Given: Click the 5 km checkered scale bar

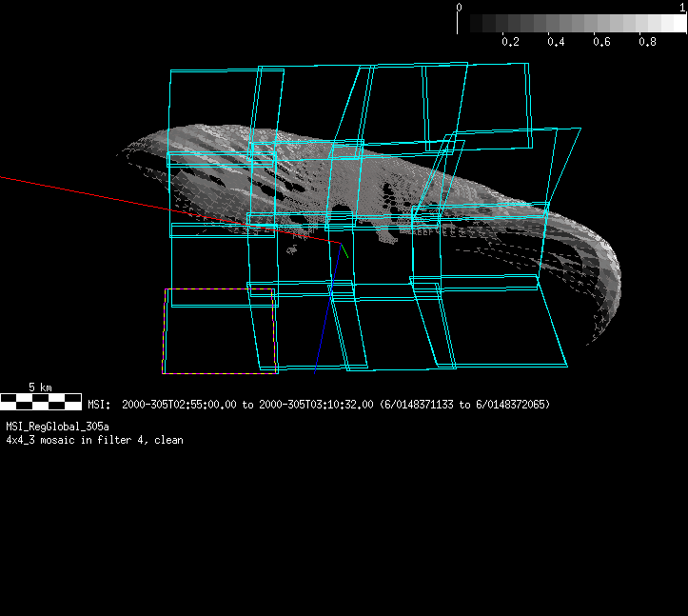Looking at the screenshot, I should tap(41, 402).
